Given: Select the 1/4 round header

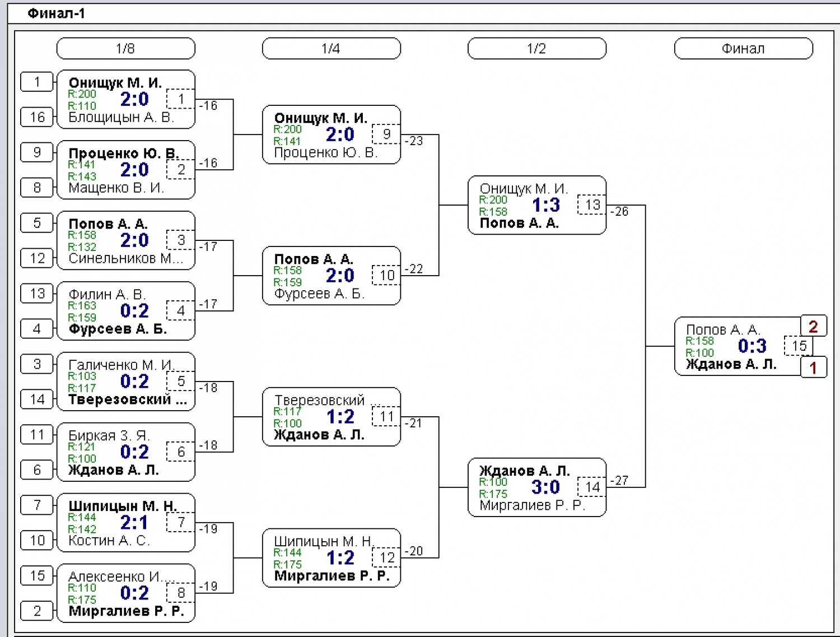Looking at the screenshot, I should pos(331,48).
